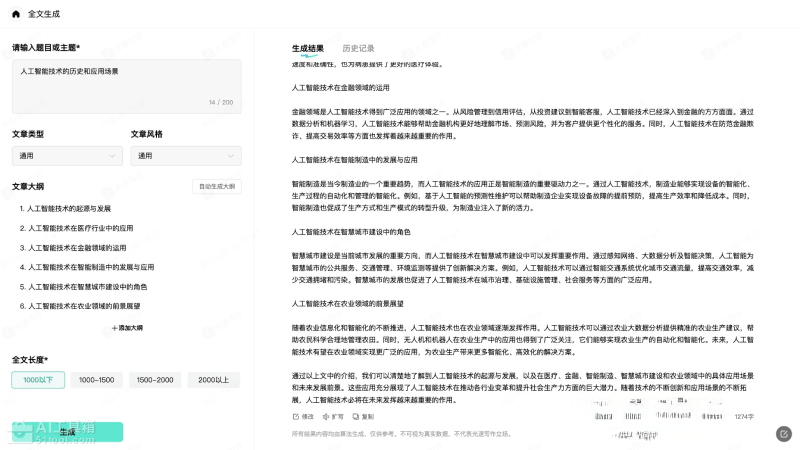Pick the 2000以上 length option
Viewport: 800px width, 450px height.
tap(213, 380)
